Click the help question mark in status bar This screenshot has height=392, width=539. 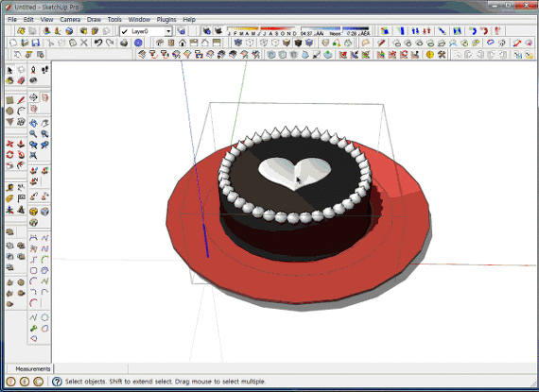(x=57, y=382)
